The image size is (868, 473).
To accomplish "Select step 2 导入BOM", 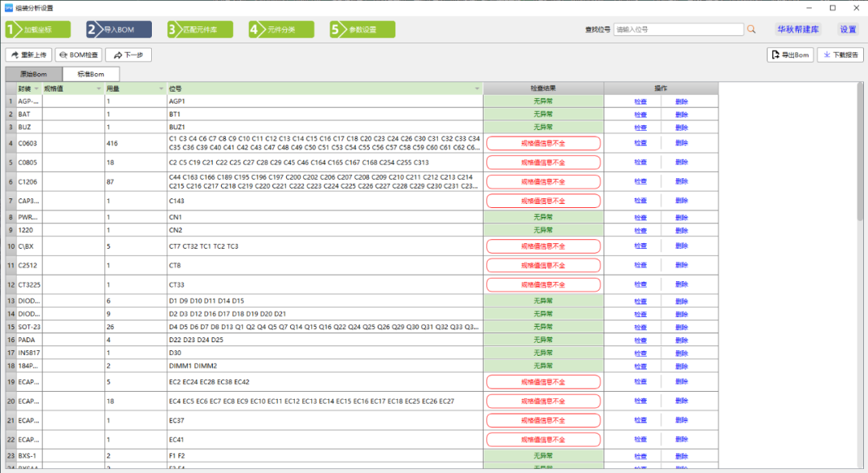I will click(x=119, y=30).
